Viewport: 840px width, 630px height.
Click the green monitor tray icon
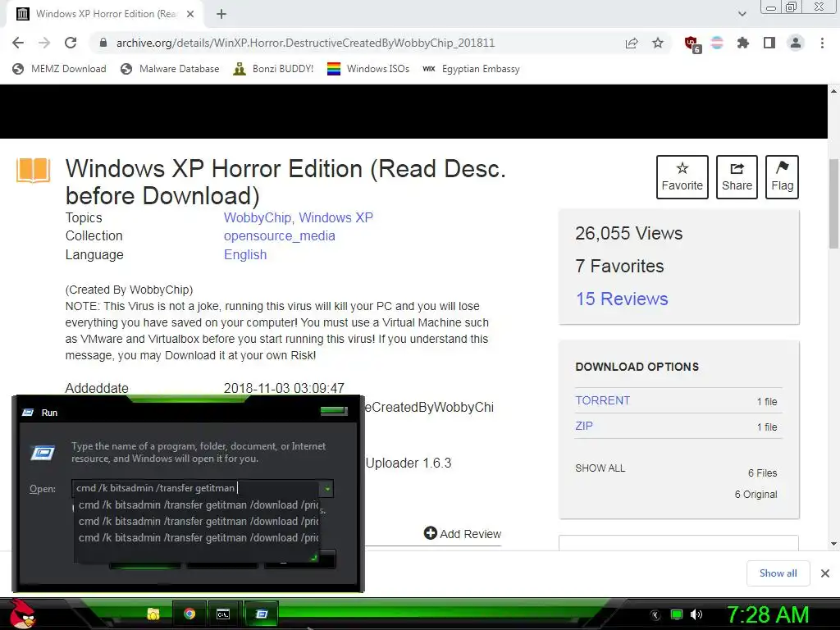677,614
